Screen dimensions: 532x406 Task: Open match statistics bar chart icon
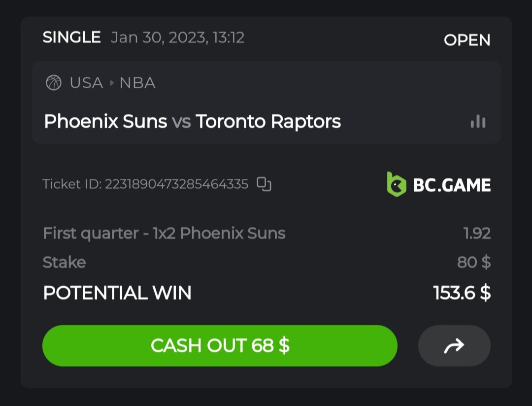(x=478, y=122)
